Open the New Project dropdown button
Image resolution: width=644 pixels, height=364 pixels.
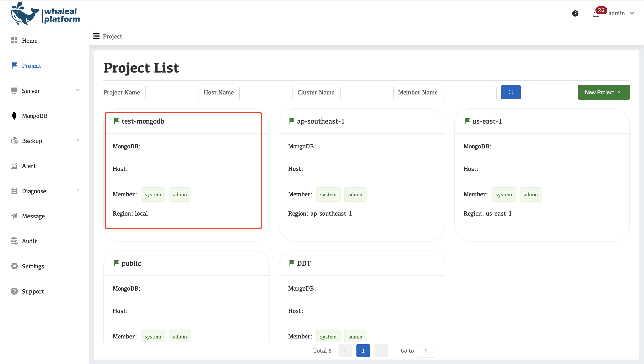pos(604,92)
